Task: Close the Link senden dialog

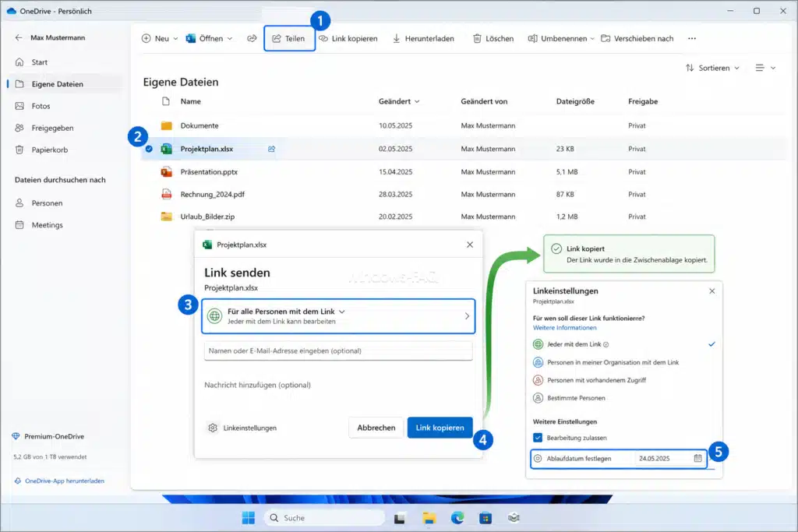Action: pyautogui.click(x=470, y=245)
